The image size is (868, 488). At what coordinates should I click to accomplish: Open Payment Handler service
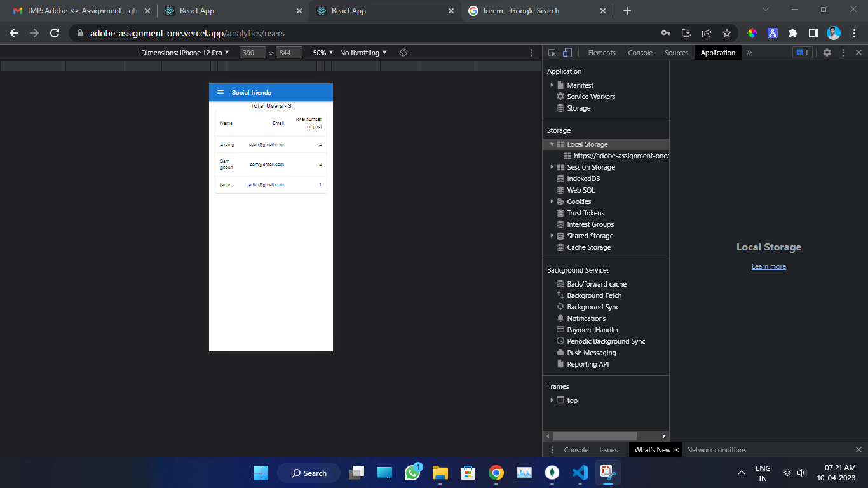(x=593, y=330)
